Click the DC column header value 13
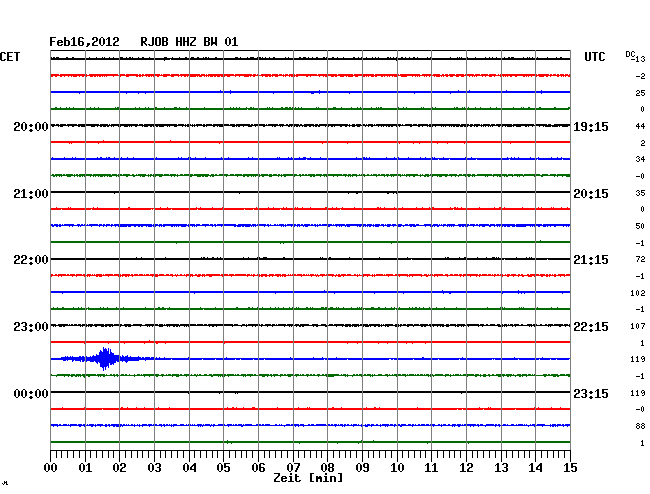Viewport: 650px width, 494px height. [x=640, y=59]
